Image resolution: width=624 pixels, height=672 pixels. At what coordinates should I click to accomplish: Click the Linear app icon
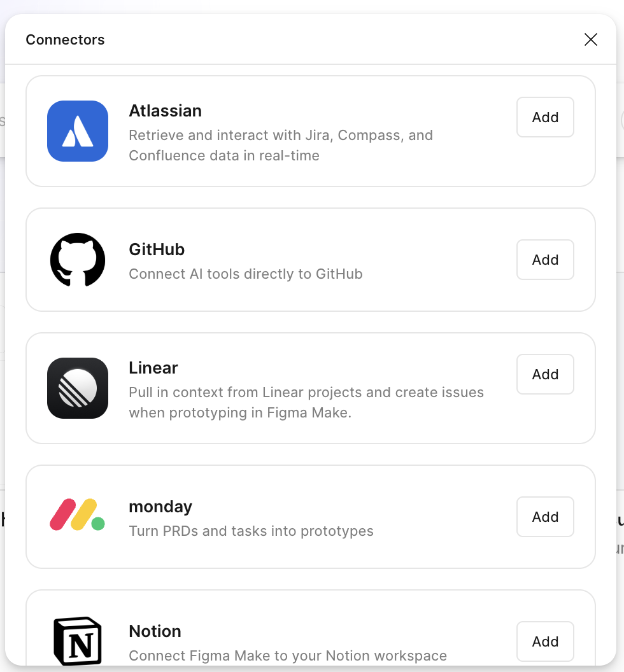(x=78, y=388)
